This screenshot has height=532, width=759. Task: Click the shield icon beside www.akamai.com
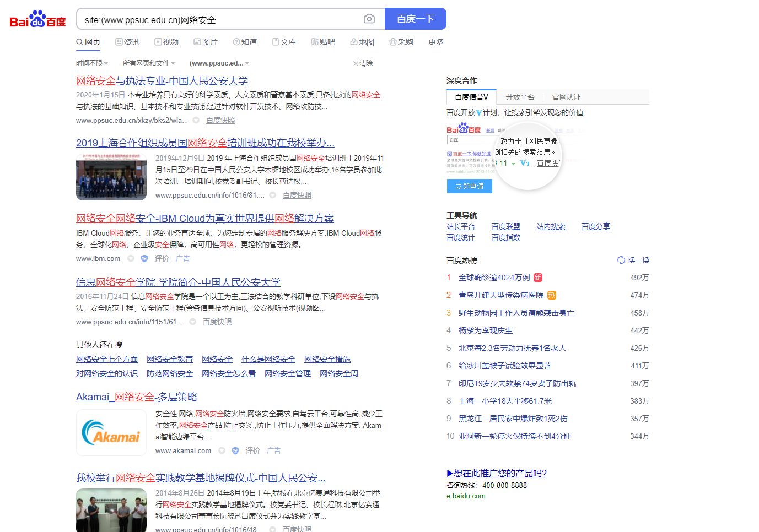click(x=235, y=451)
